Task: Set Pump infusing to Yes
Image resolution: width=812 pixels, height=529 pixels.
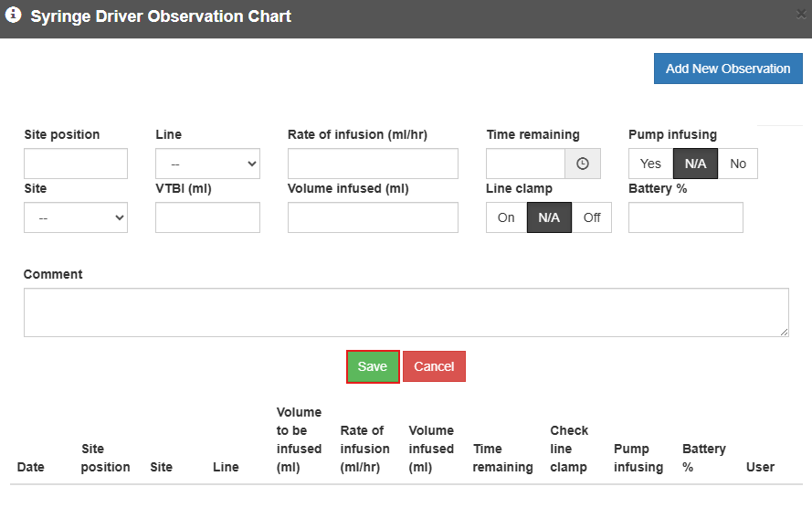Action: (650, 164)
